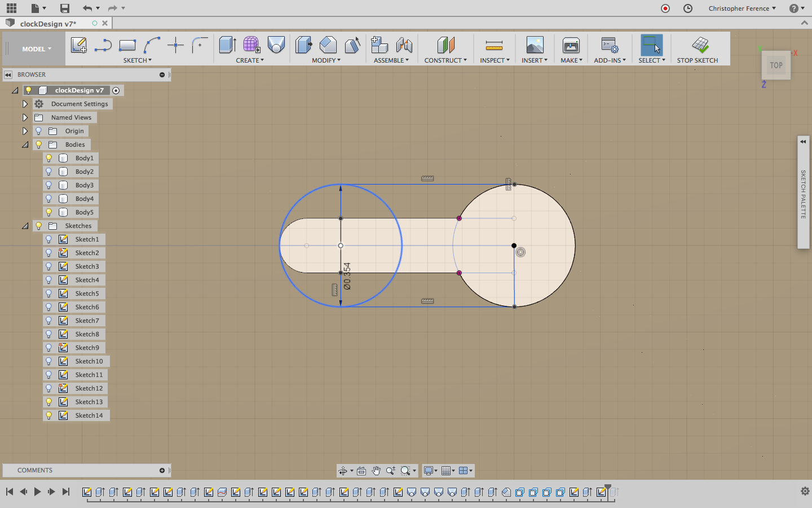812x508 pixels.
Task: Select the Fillet sketch tool
Action: point(200,45)
